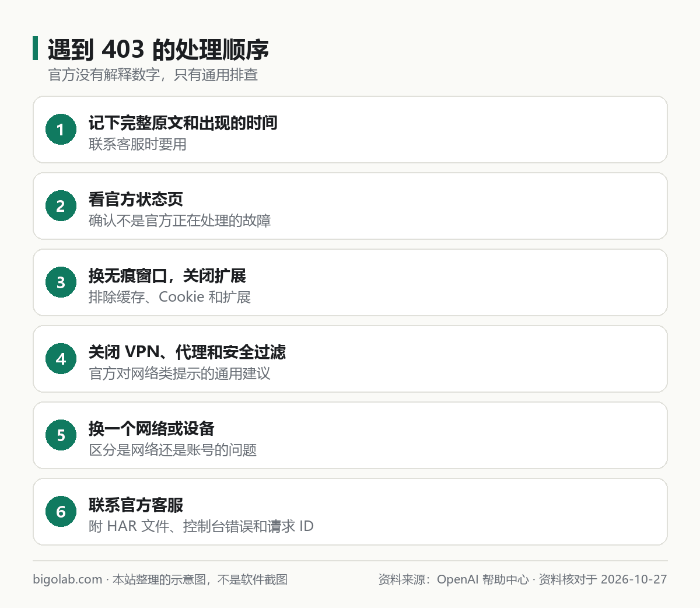Select the title 联系官方客服

point(136,505)
